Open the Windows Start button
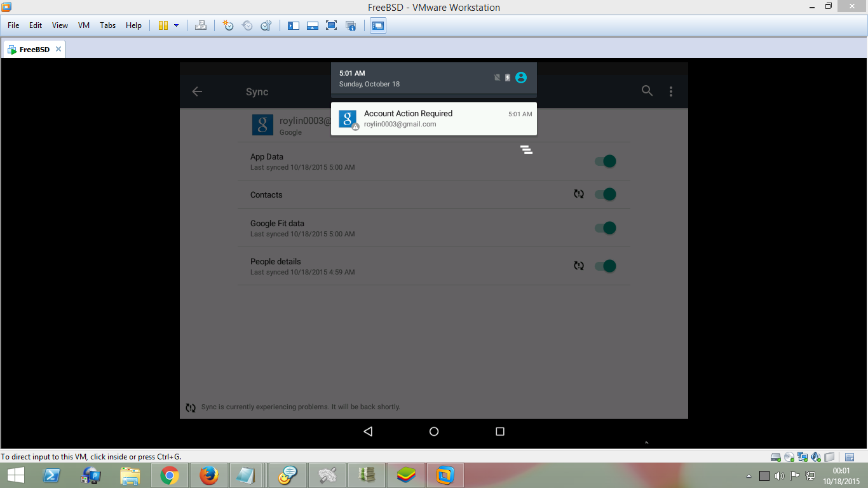This screenshot has width=868, height=488. [x=15, y=475]
